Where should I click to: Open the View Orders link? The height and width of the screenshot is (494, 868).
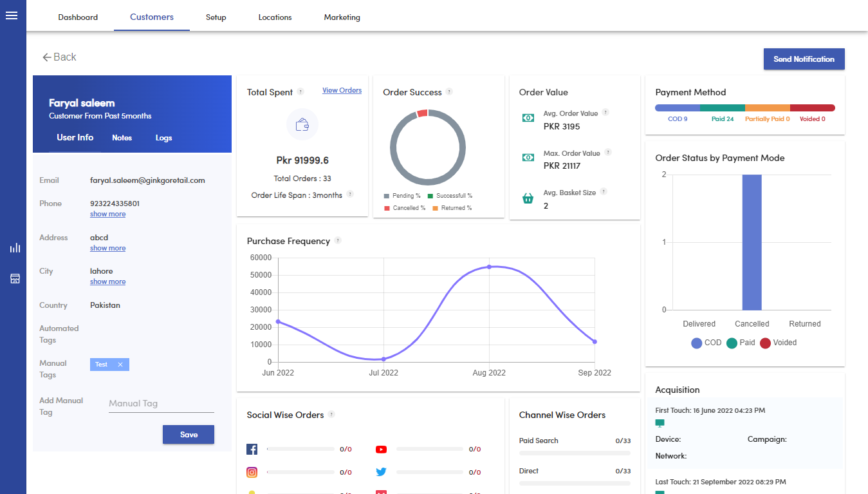[342, 90]
